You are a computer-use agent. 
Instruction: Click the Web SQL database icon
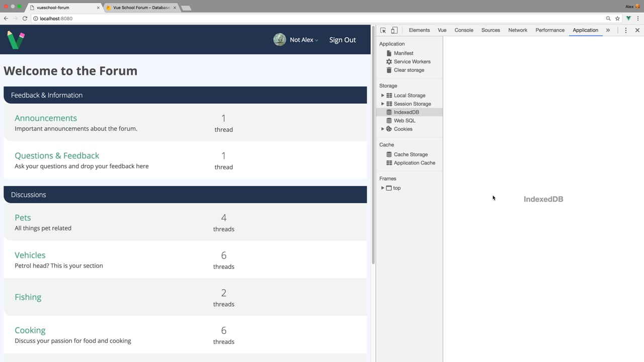pyautogui.click(x=389, y=121)
